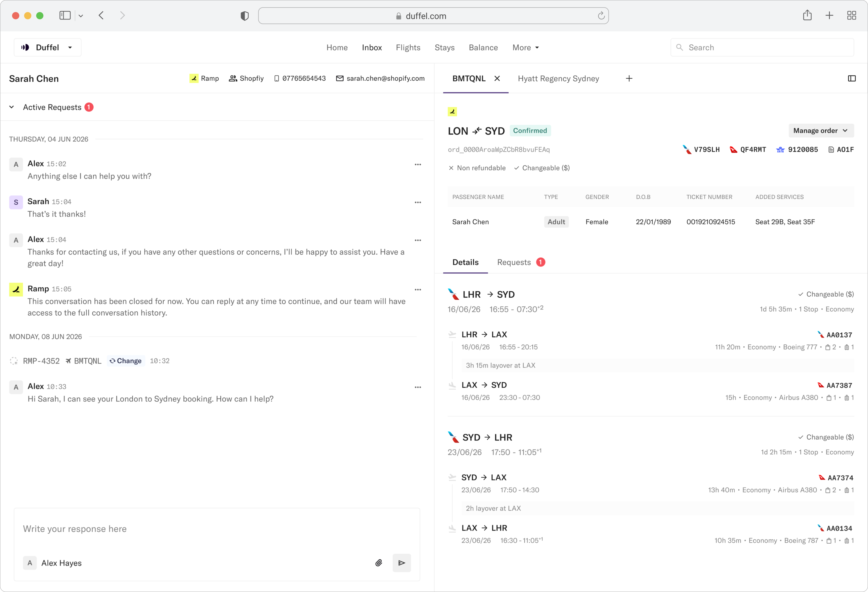Click into the Search field
Image resolution: width=868 pixels, height=592 pixels.
762,47
